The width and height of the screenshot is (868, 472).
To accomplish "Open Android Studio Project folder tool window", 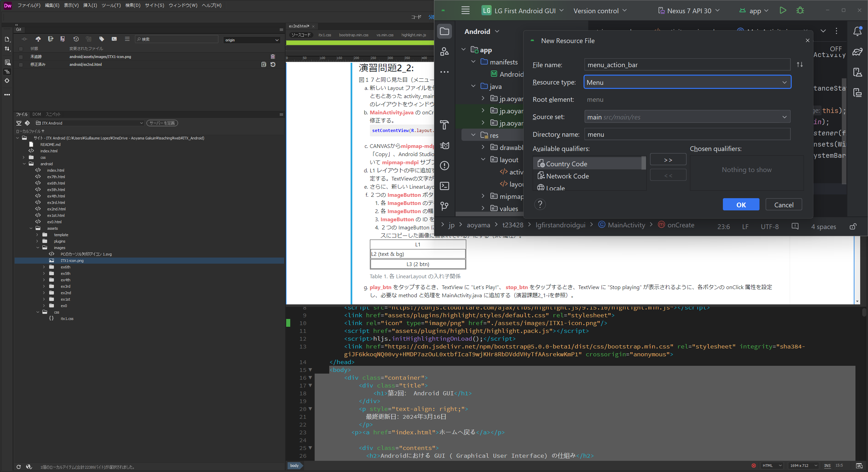I will click(445, 32).
